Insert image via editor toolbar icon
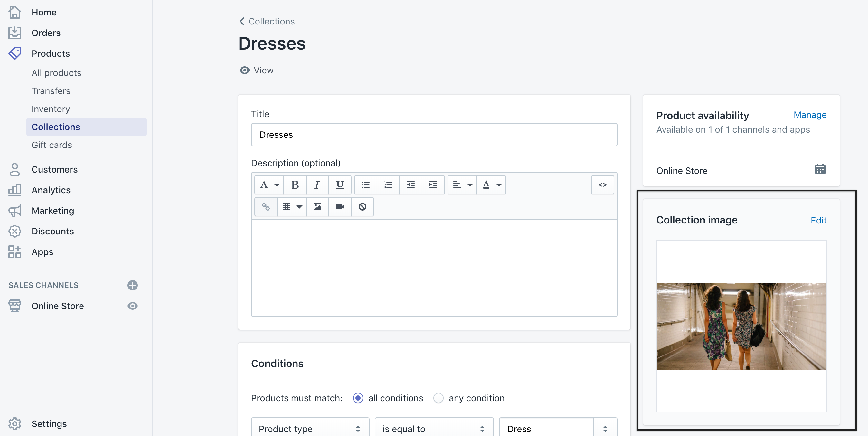Screen dimensions: 868x436 [x=317, y=206]
